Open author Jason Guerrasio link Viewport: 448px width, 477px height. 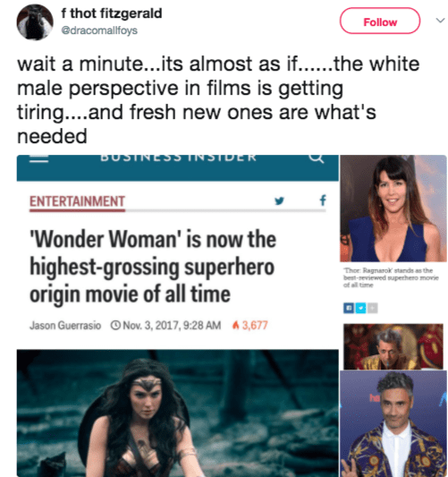pos(65,325)
